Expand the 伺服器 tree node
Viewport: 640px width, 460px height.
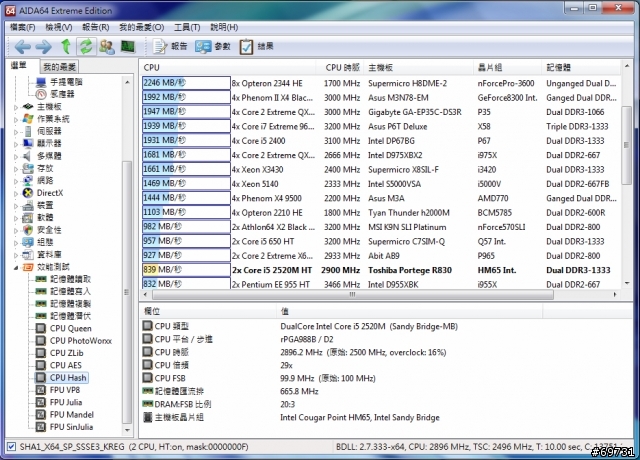pos(16,132)
